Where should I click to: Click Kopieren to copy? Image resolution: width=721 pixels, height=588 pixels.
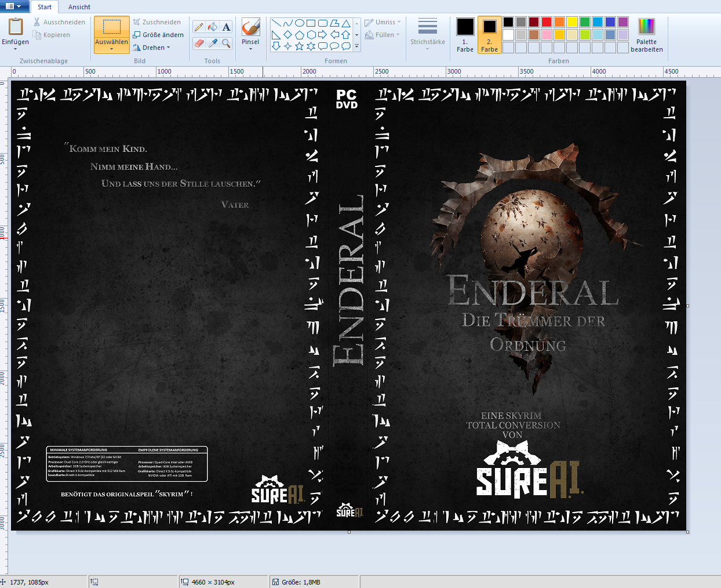pos(52,35)
